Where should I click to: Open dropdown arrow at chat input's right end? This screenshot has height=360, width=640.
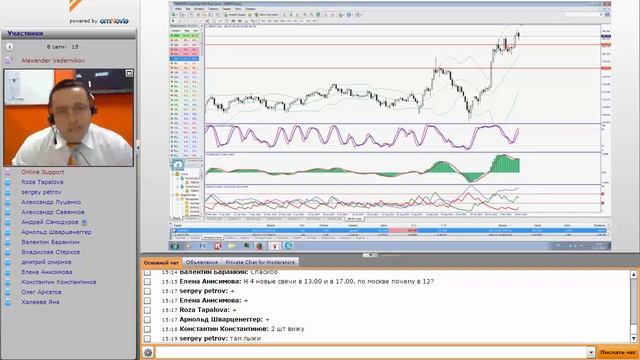coord(591,352)
